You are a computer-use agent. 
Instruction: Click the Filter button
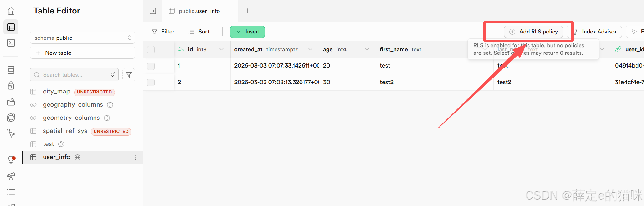point(163,32)
